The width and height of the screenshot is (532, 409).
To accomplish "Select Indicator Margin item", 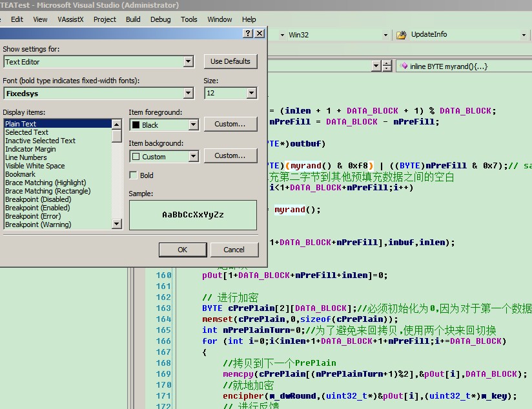I will [57, 149].
